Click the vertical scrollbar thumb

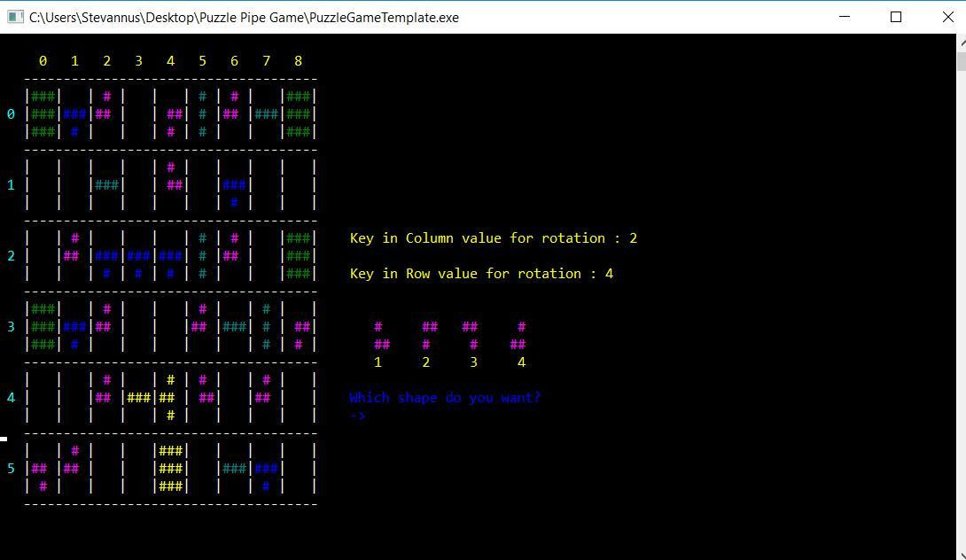[961, 62]
